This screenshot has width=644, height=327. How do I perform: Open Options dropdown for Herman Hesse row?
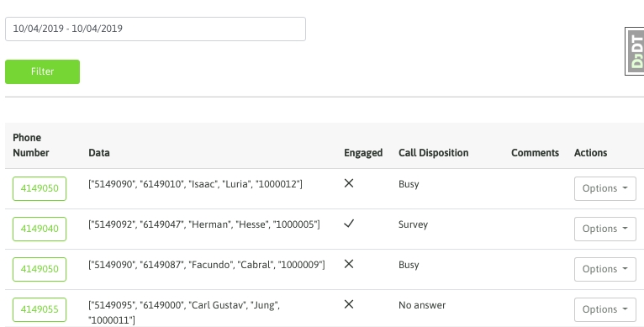pyautogui.click(x=605, y=229)
